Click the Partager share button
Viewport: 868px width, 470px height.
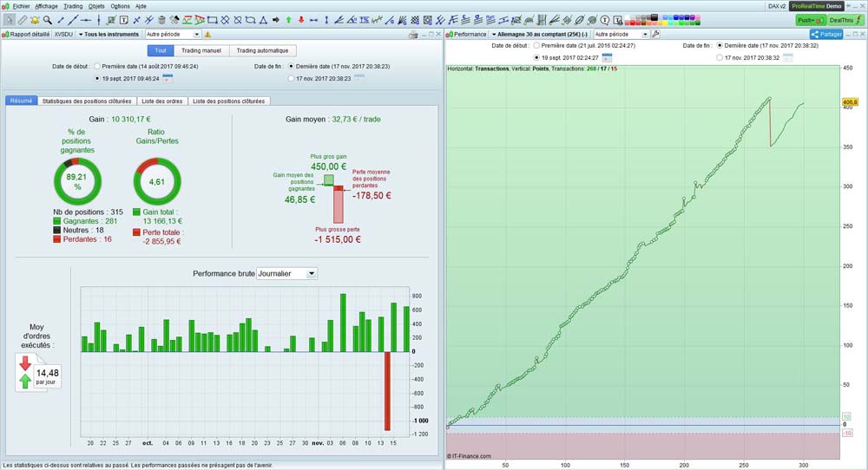click(x=826, y=35)
